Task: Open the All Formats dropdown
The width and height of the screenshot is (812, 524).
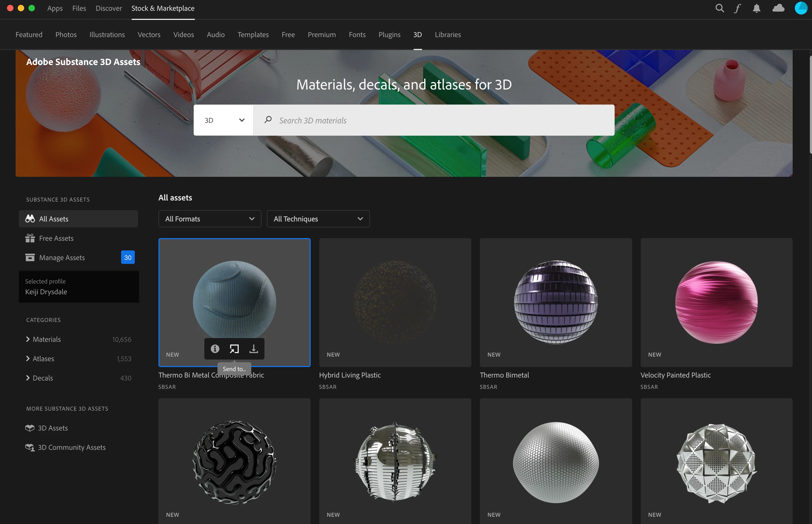Action: [210, 219]
